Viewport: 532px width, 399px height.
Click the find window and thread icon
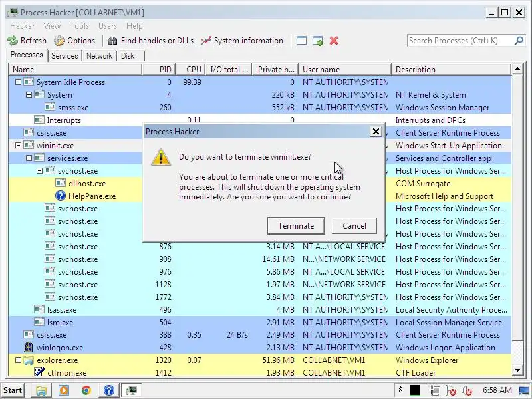pyautogui.click(x=318, y=41)
